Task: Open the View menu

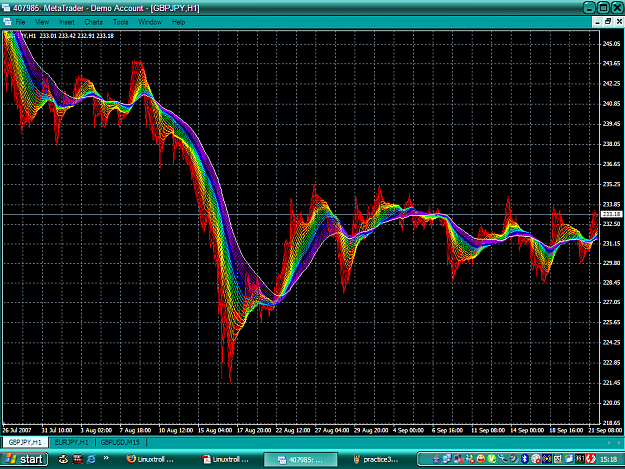Action: tap(42, 22)
